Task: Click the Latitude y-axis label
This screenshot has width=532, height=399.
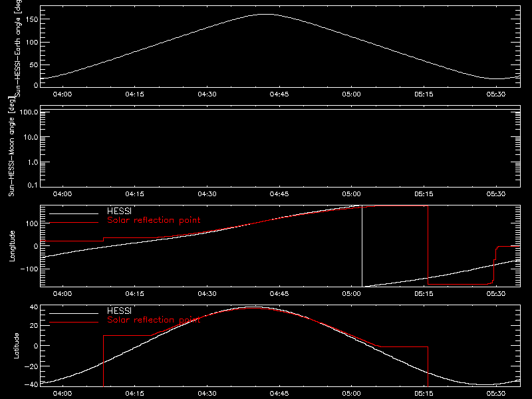Action: click(x=16, y=346)
